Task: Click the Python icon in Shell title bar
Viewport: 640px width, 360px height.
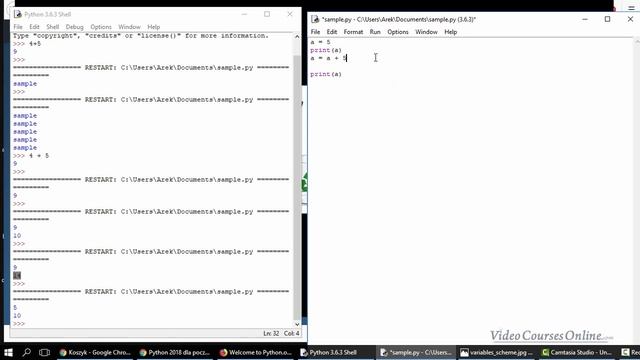Action: (18, 14)
